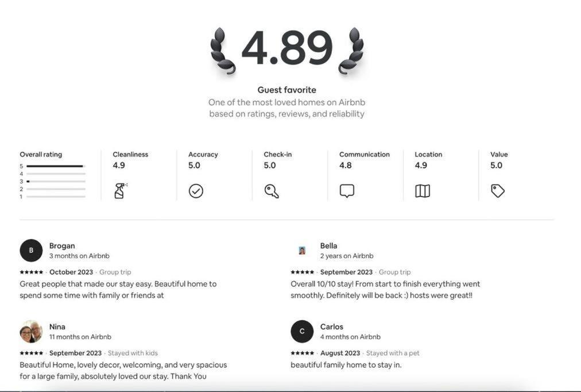This screenshot has height=392, width=581.
Task: Click the Cleanliness spray bottle icon
Action: point(121,191)
